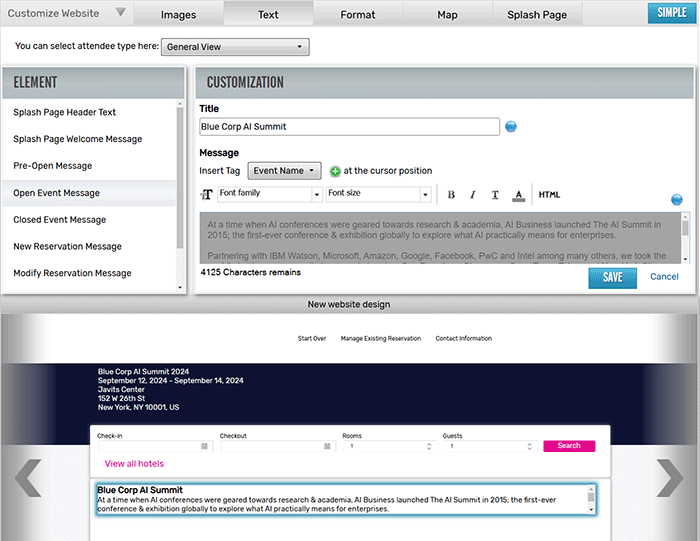Adjust the Guests stepper arrows
700x541 pixels.
[529, 446]
